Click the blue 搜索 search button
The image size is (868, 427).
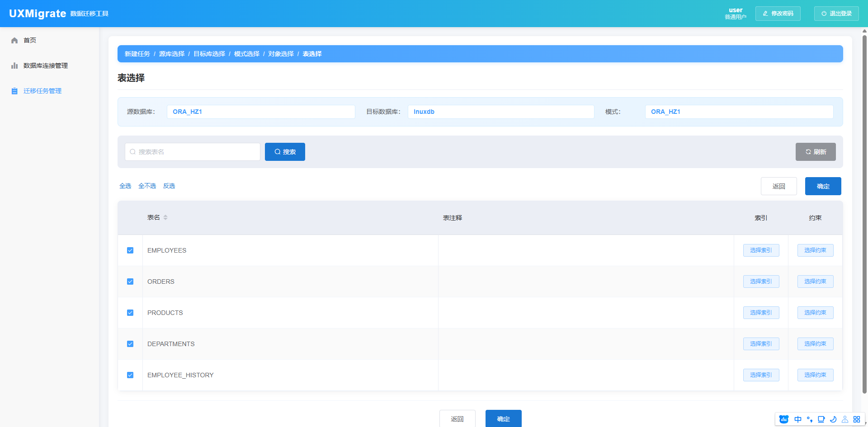[x=285, y=152]
